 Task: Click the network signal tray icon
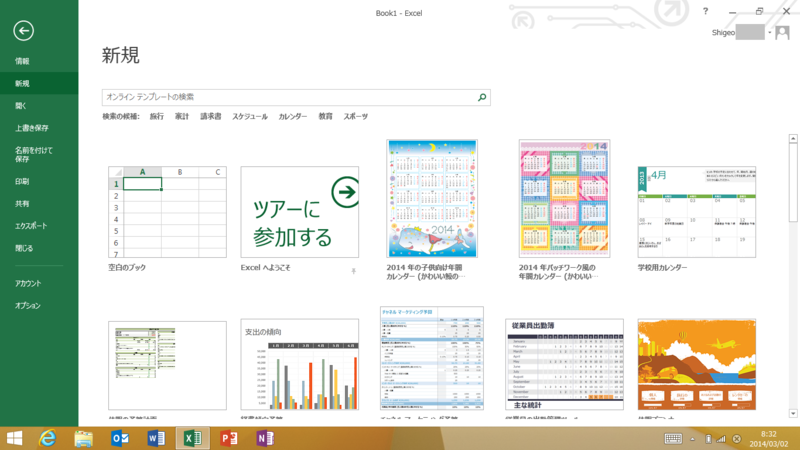pyautogui.click(x=721, y=439)
